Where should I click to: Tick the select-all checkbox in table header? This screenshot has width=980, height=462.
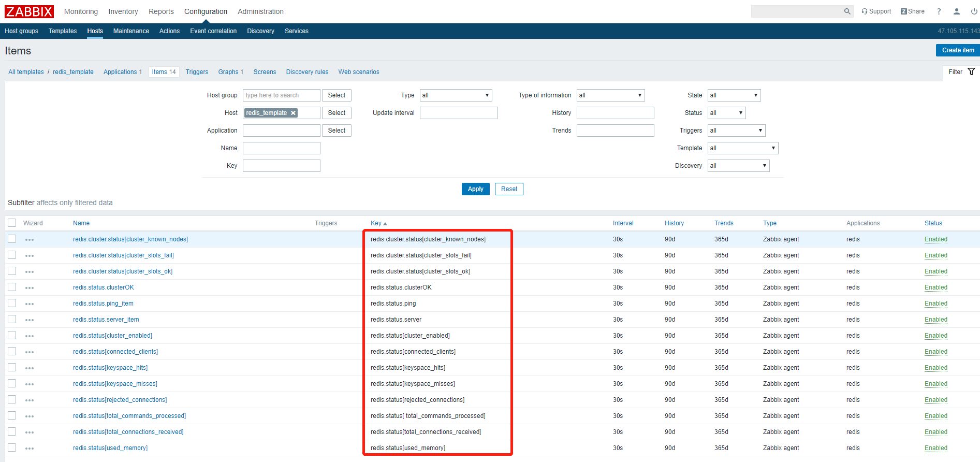pyautogui.click(x=12, y=223)
